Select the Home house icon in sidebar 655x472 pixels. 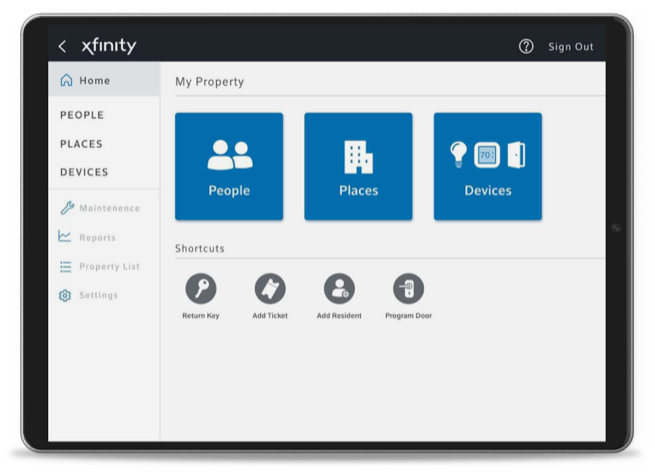66,80
